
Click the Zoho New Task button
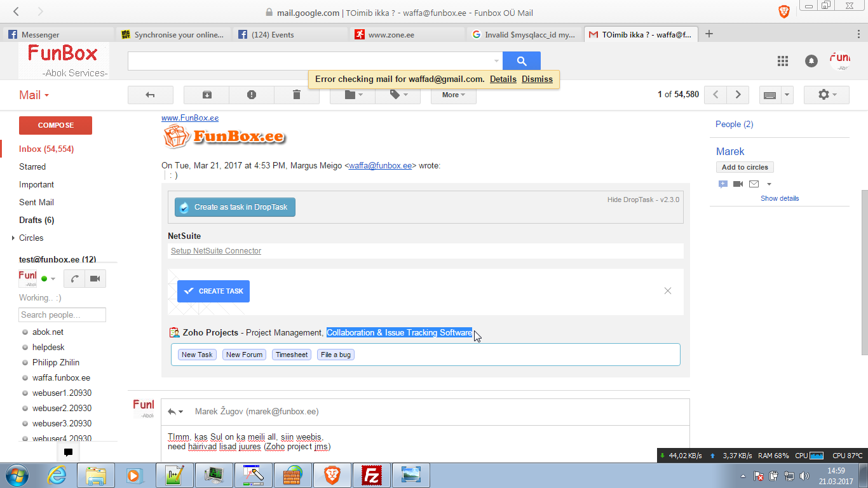(x=197, y=355)
